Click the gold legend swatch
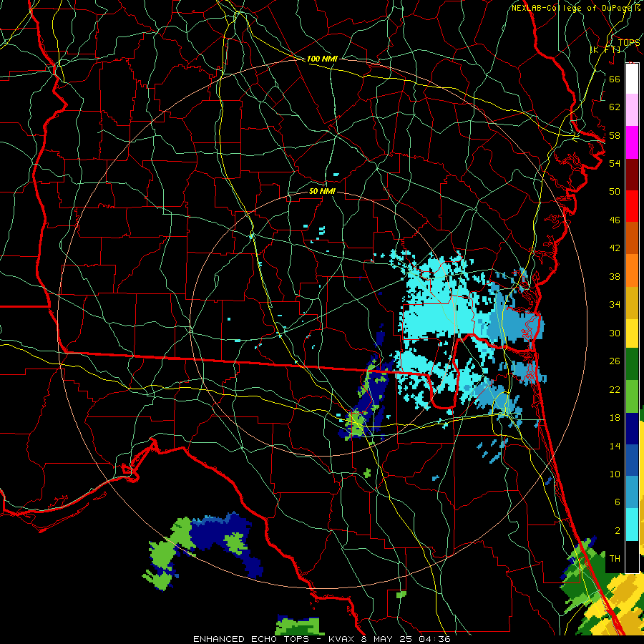 pyautogui.click(x=632, y=303)
